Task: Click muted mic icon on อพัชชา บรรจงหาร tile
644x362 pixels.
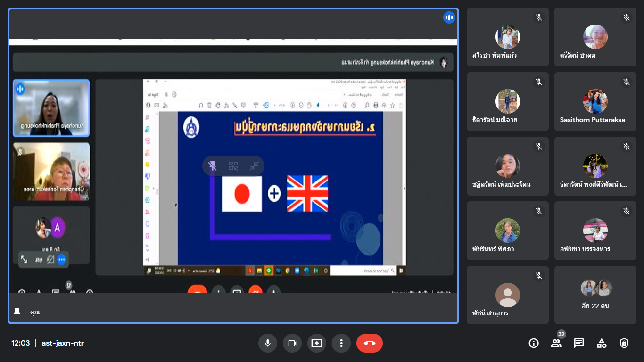Action: click(x=627, y=211)
